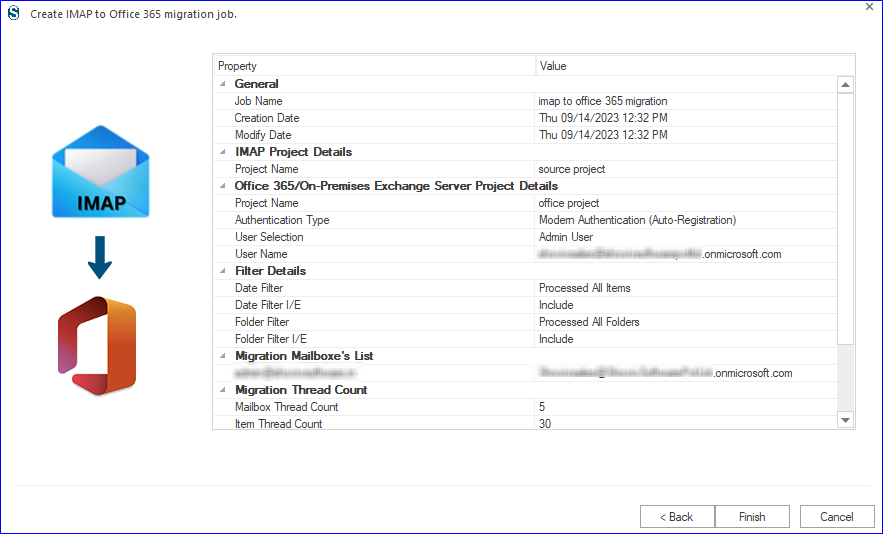Select the Folder Filter I/E row

[x=526, y=339]
